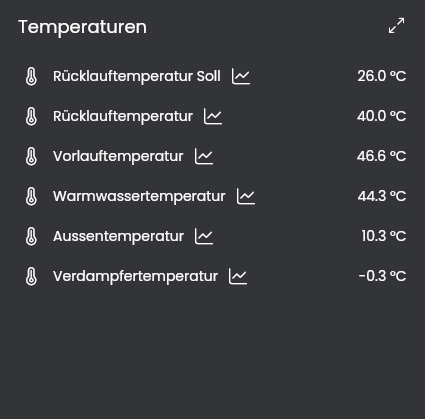This screenshot has width=425, height=419.
Task: Show the Rücklauftemperatur history graph icon
Action: tap(213, 116)
